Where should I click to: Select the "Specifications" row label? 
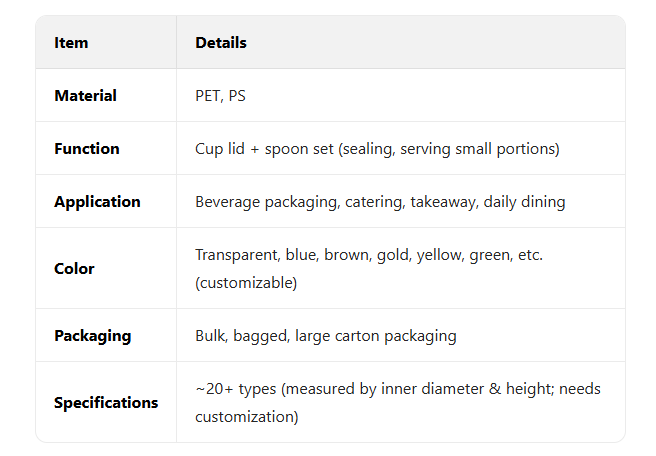click(x=106, y=403)
